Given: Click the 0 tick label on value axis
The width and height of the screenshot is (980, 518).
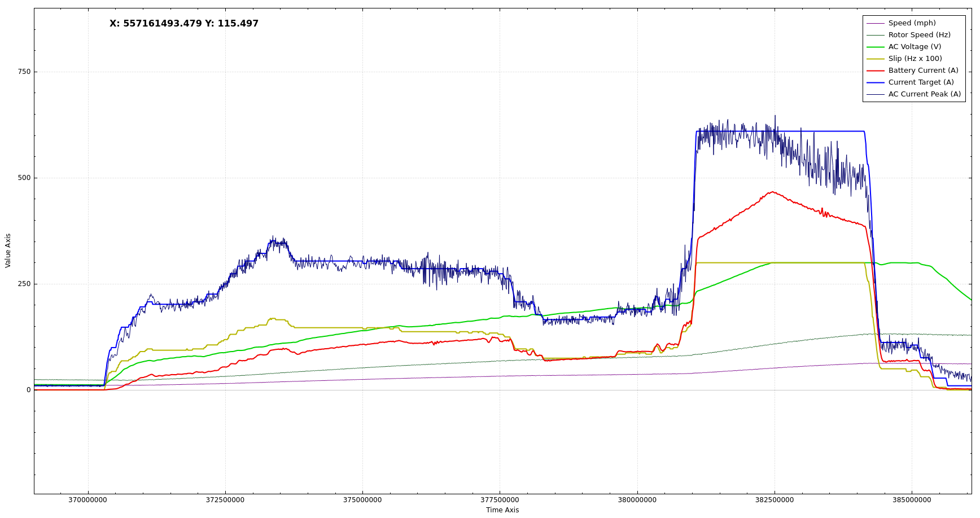Looking at the screenshot, I should (x=28, y=390).
